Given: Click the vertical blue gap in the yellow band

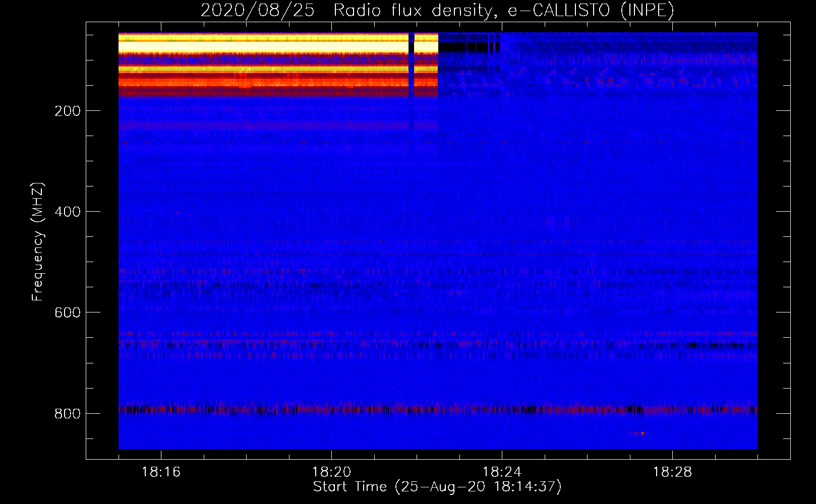Looking at the screenshot, I should click(412, 65).
